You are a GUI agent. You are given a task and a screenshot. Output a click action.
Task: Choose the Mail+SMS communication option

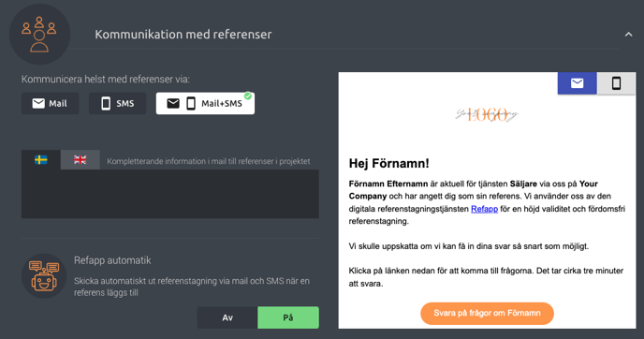[x=205, y=104]
